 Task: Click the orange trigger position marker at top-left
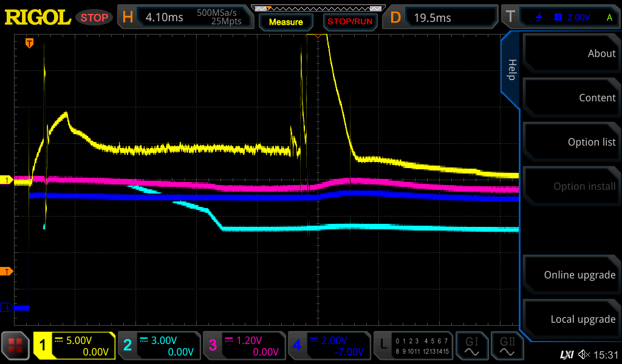click(29, 43)
